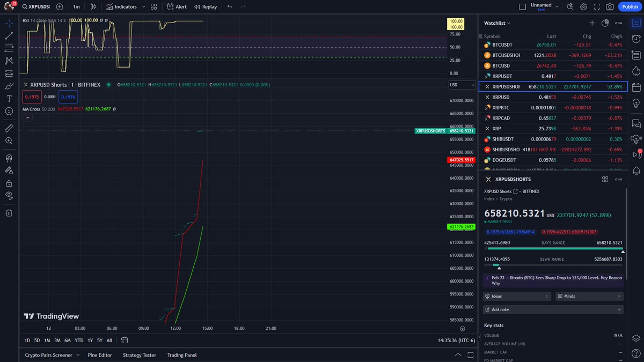Open the Alerts panel clock icon
The width and height of the screenshot is (644, 362).
tap(636, 39)
